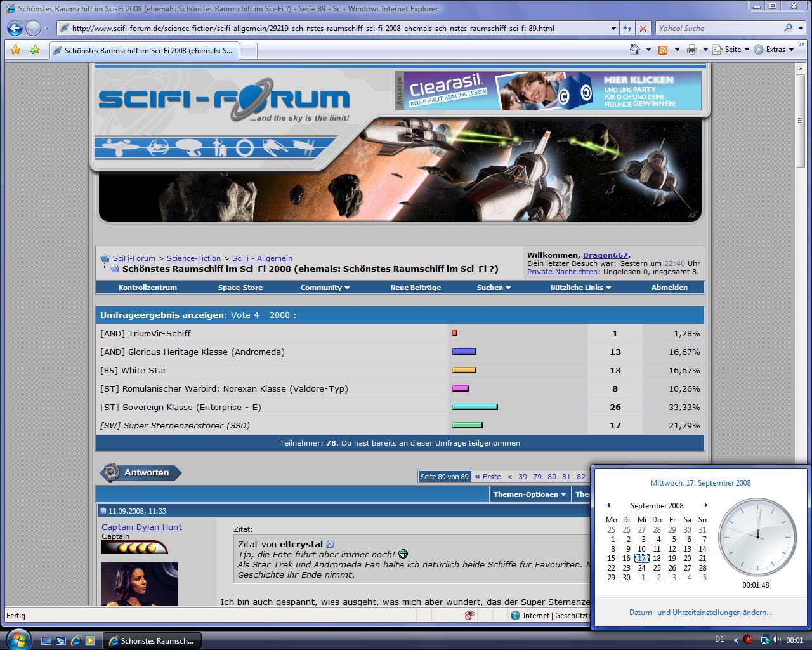The image size is (812, 650).
Task: Open the Private Nachrichten link
Action: click(562, 272)
